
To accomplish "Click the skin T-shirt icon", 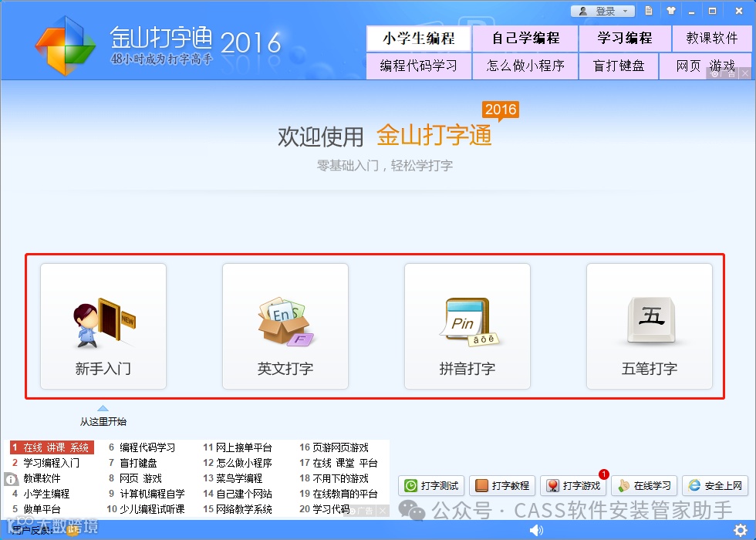I will (670, 11).
